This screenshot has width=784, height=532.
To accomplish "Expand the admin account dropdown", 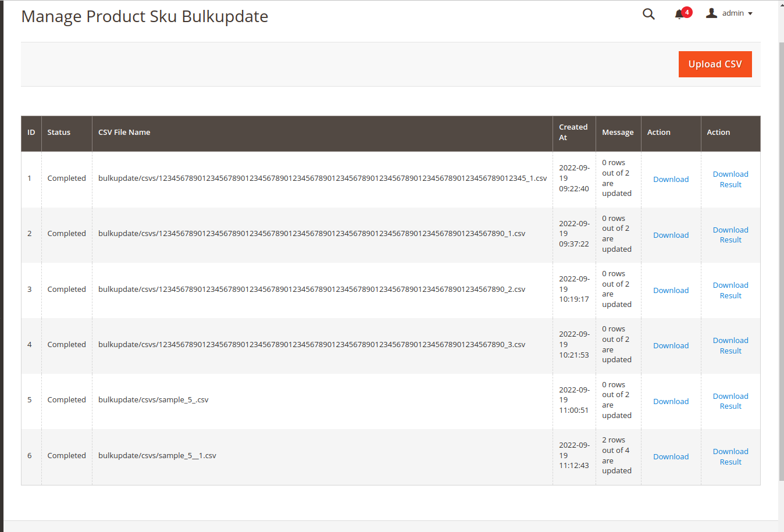I will pyautogui.click(x=729, y=13).
